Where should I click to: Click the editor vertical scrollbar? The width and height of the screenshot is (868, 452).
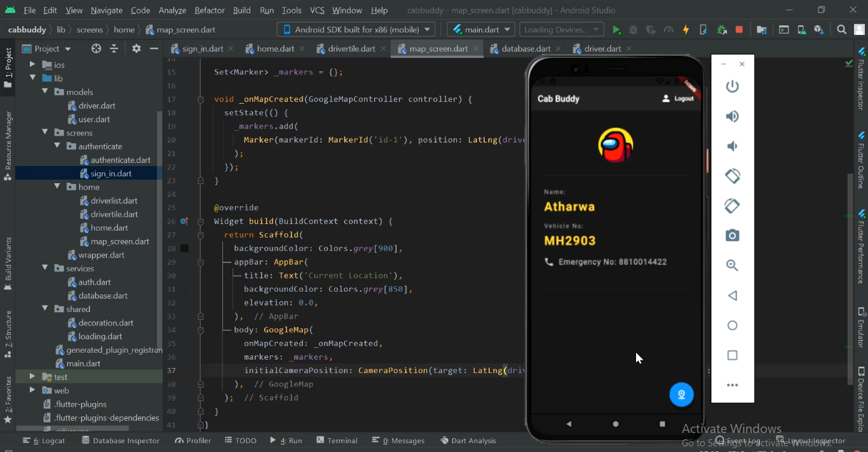[x=851, y=278]
